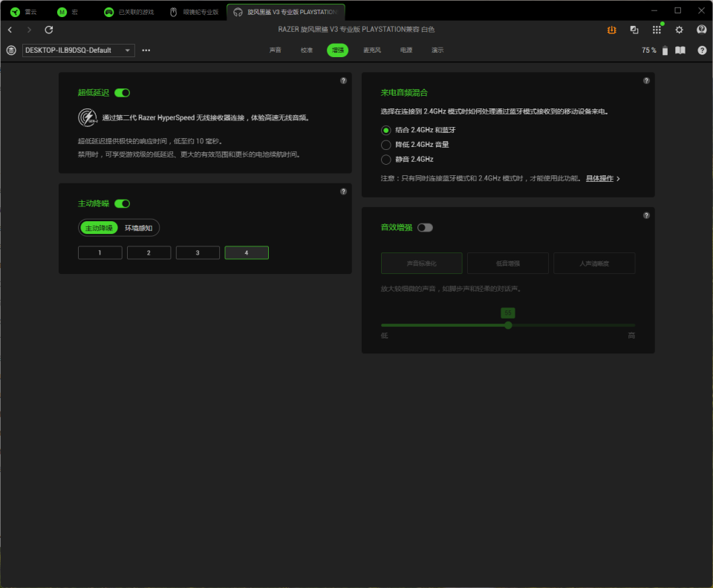Refresh the page with the reload icon
The width and height of the screenshot is (713, 588).
point(49,30)
